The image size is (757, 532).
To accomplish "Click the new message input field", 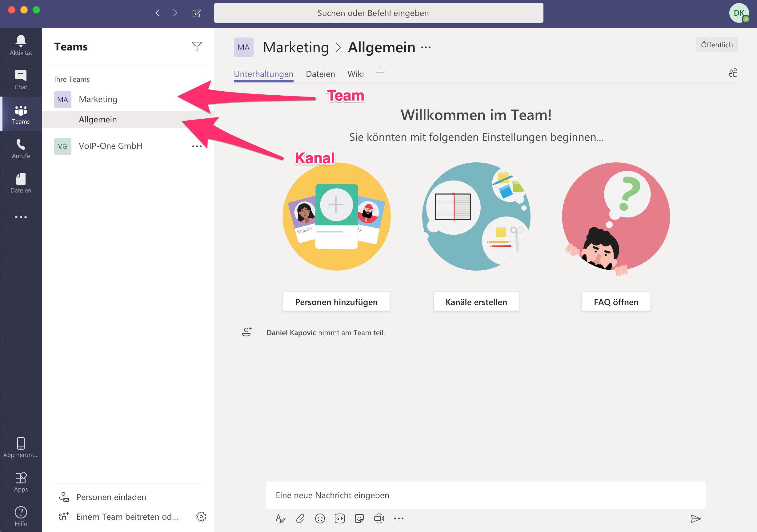I will click(485, 495).
